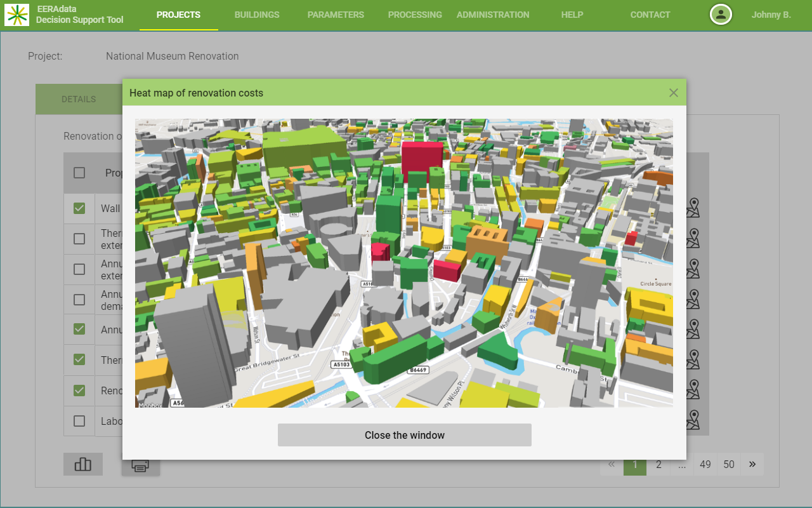Click the tall dark red building on heat map
Image resolution: width=812 pixels, height=508 pixels.
click(x=422, y=161)
